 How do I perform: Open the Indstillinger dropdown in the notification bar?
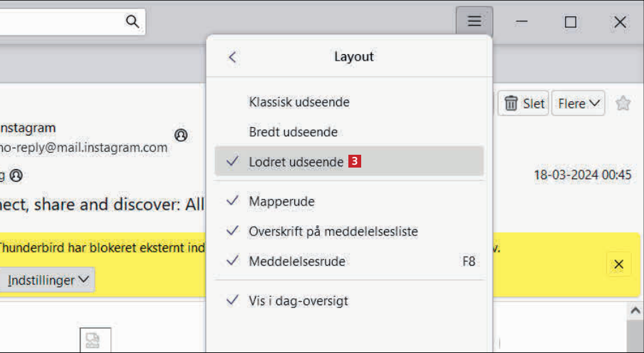pyautogui.click(x=48, y=280)
